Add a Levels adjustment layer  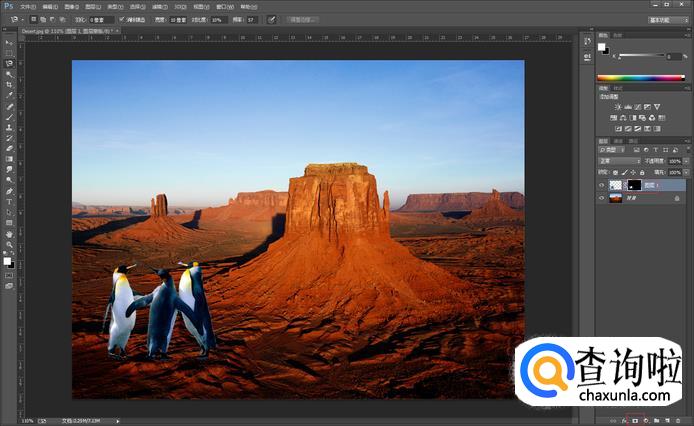point(628,107)
